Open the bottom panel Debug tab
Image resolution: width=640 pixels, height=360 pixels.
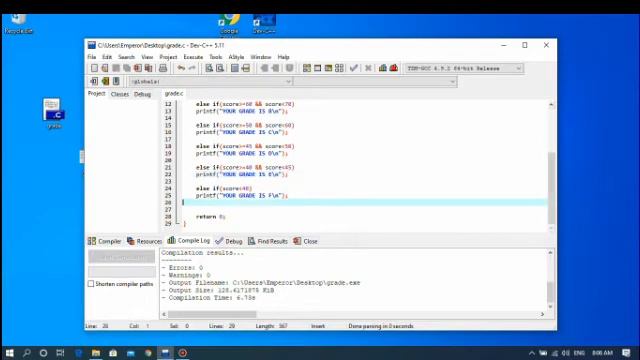tap(229, 241)
